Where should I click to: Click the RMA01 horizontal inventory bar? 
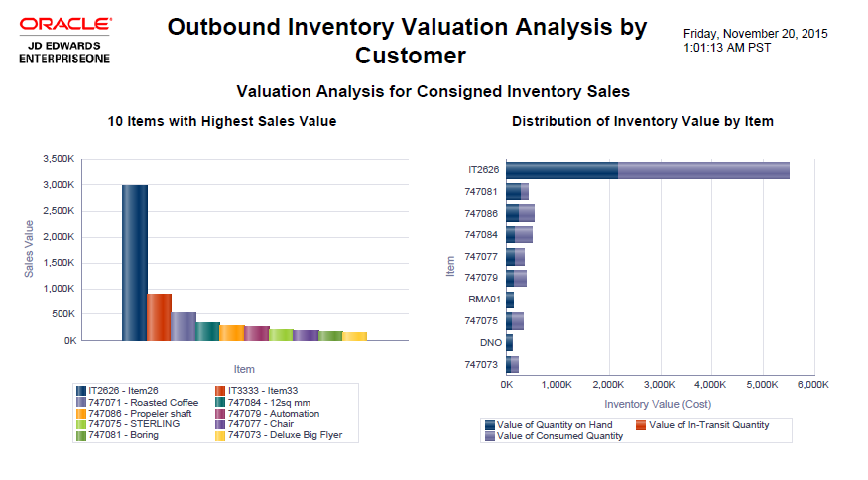510,300
